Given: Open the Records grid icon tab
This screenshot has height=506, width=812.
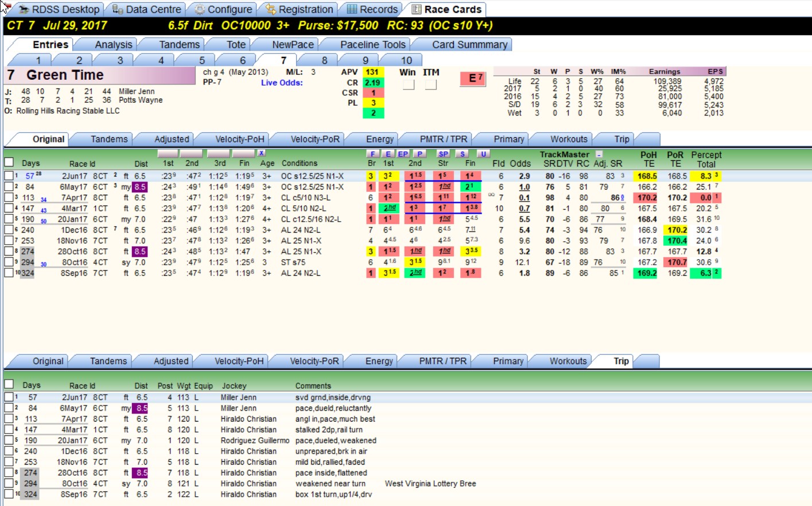Looking at the screenshot, I should tap(372, 9).
